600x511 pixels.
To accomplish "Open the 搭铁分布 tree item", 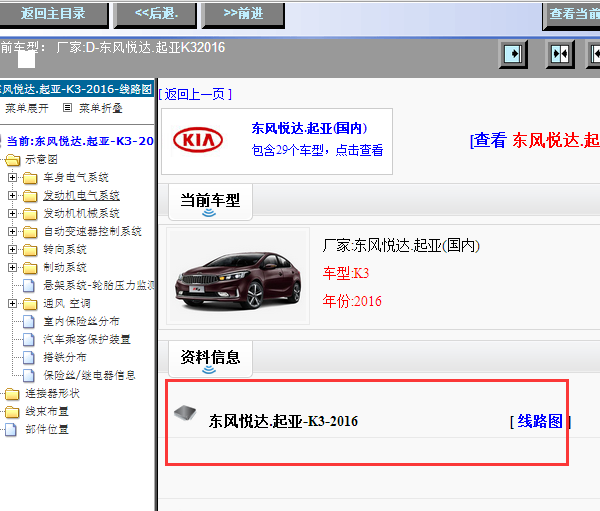I will [x=65, y=357].
